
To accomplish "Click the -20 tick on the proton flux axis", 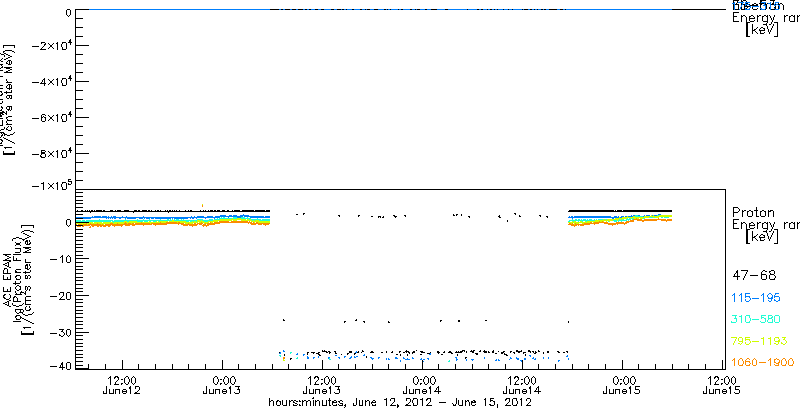I will click(x=60, y=296).
